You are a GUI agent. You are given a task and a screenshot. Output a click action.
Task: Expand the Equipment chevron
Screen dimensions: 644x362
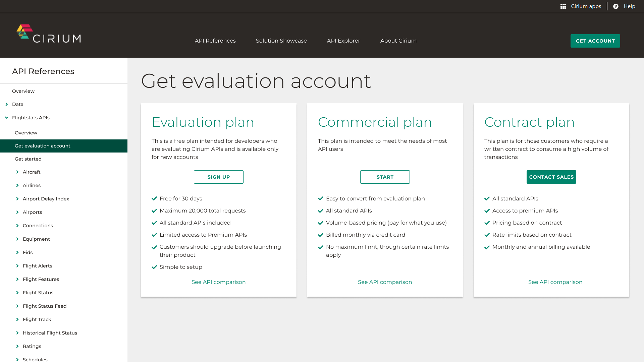(17, 239)
